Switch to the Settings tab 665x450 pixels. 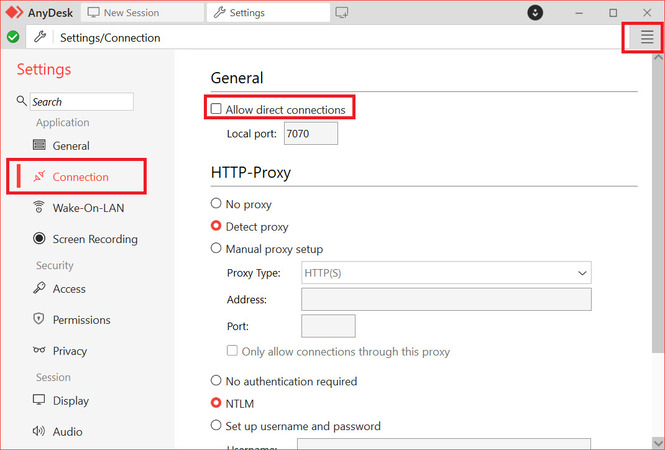tap(268, 13)
